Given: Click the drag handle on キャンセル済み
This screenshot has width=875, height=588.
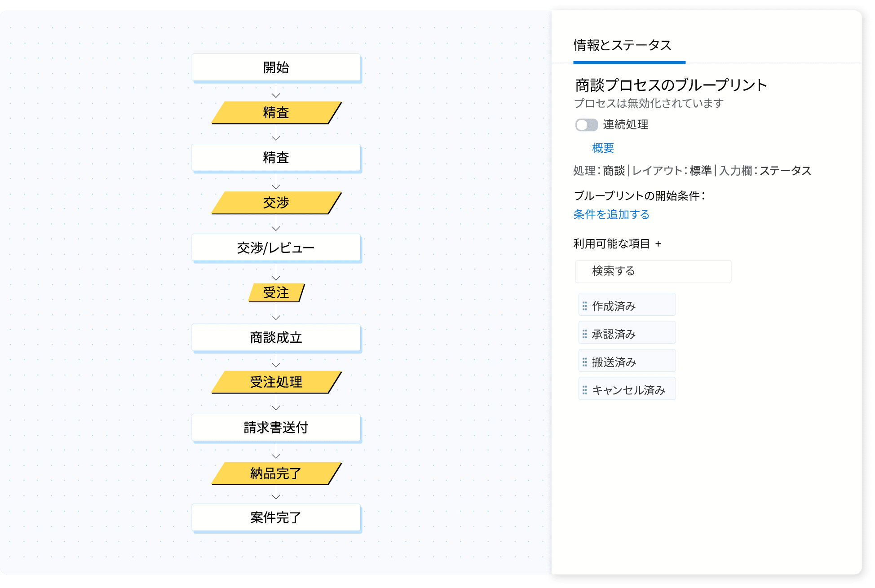Looking at the screenshot, I should [x=584, y=390].
